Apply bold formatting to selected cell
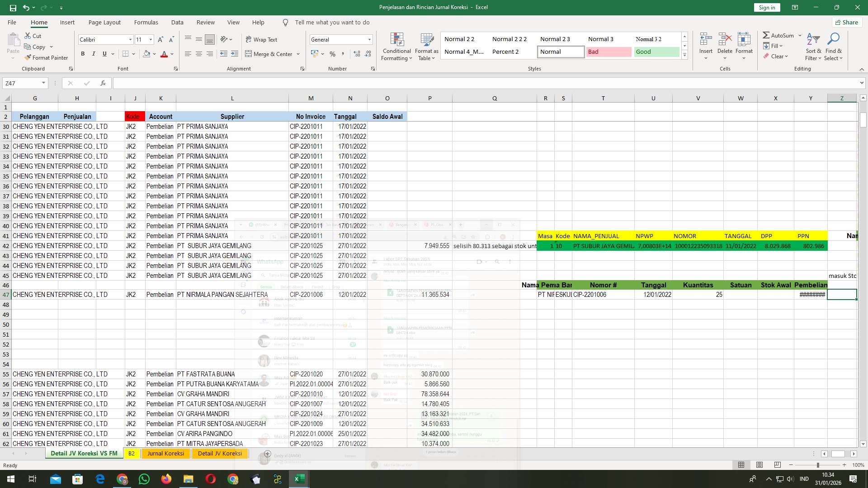Viewport: 868px width, 488px height. coord(83,54)
